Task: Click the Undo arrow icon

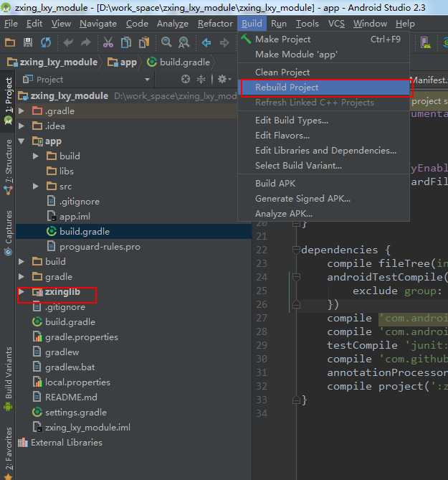Action: pyautogui.click(x=68, y=42)
